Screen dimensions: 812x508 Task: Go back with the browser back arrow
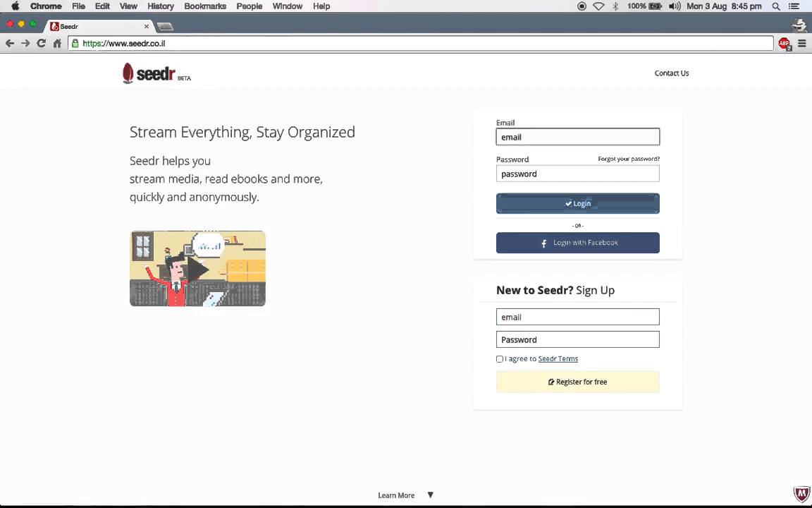point(9,44)
